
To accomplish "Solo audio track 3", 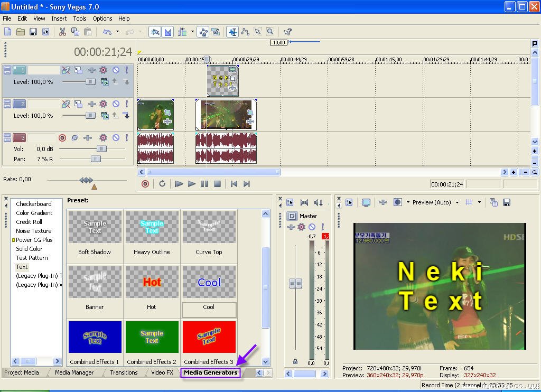I will coord(127,138).
